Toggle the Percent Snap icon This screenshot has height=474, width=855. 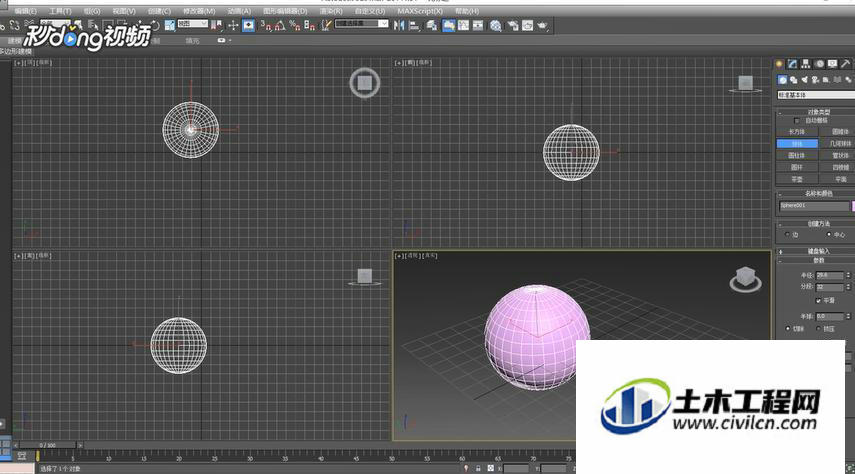(295, 25)
